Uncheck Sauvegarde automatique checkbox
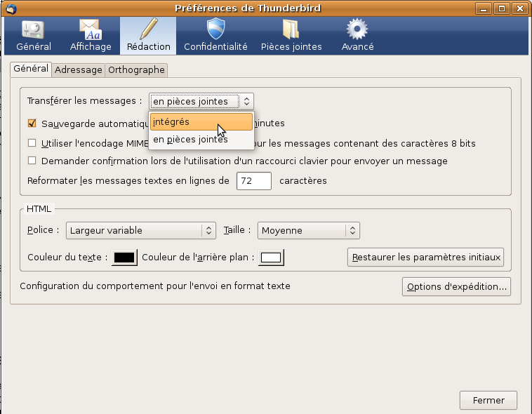The height and width of the screenshot is (414, 532). point(32,123)
